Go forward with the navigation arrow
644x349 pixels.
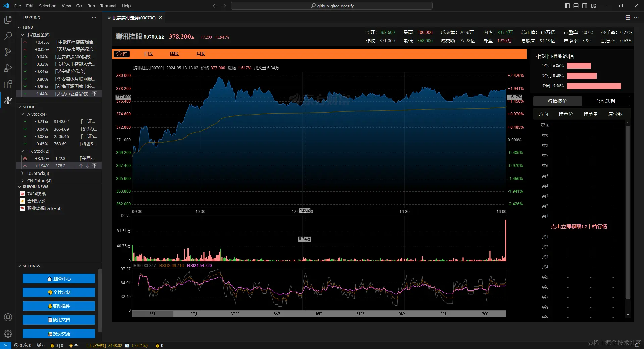224,6
